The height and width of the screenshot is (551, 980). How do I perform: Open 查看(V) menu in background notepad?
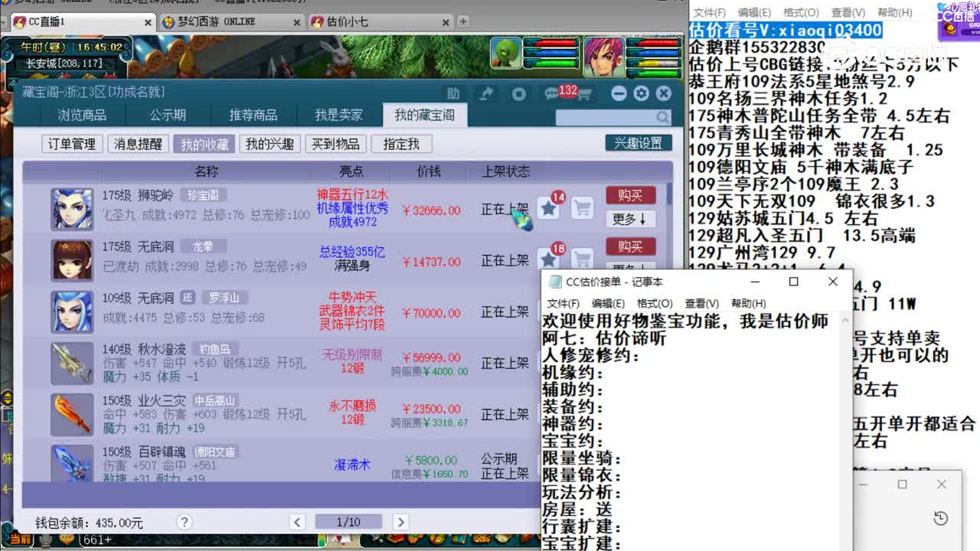point(848,12)
